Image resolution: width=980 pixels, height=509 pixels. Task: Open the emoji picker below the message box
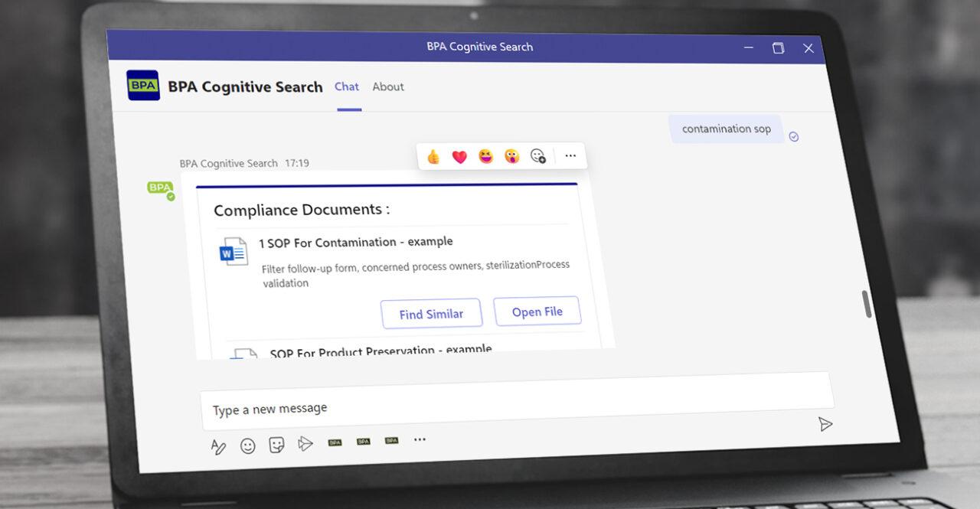click(x=247, y=445)
